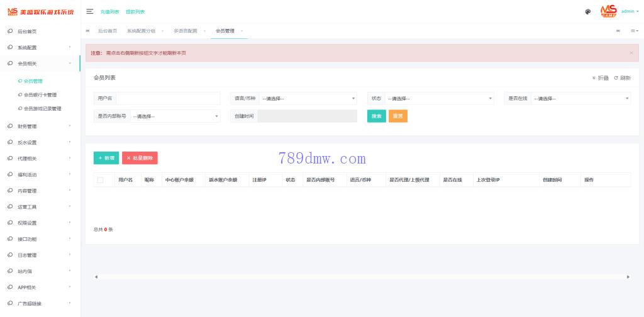Click the green 搜索 button
The width and height of the screenshot is (644, 317).
pos(376,116)
